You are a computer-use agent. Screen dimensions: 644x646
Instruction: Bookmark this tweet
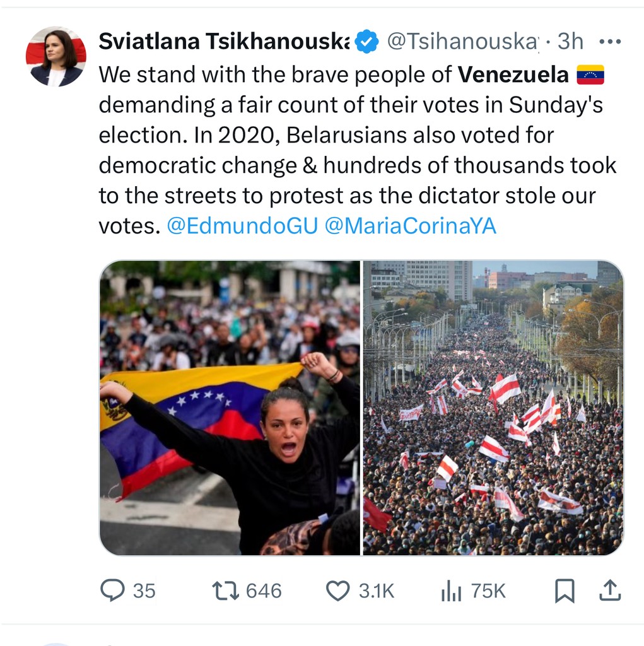tap(564, 590)
